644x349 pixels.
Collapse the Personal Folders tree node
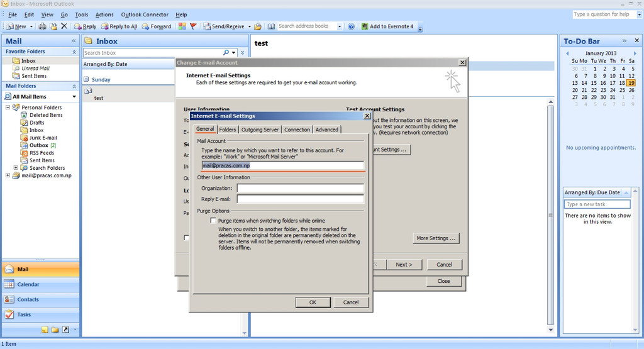(8, 107)
